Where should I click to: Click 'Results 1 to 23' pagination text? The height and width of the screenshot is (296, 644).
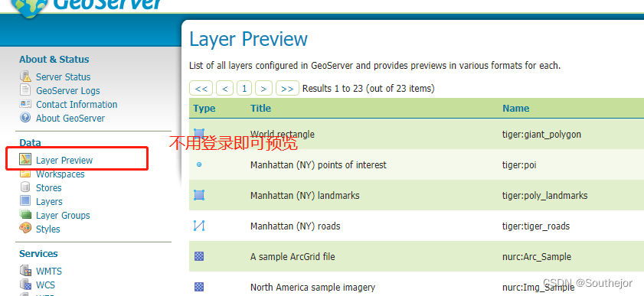368,88
